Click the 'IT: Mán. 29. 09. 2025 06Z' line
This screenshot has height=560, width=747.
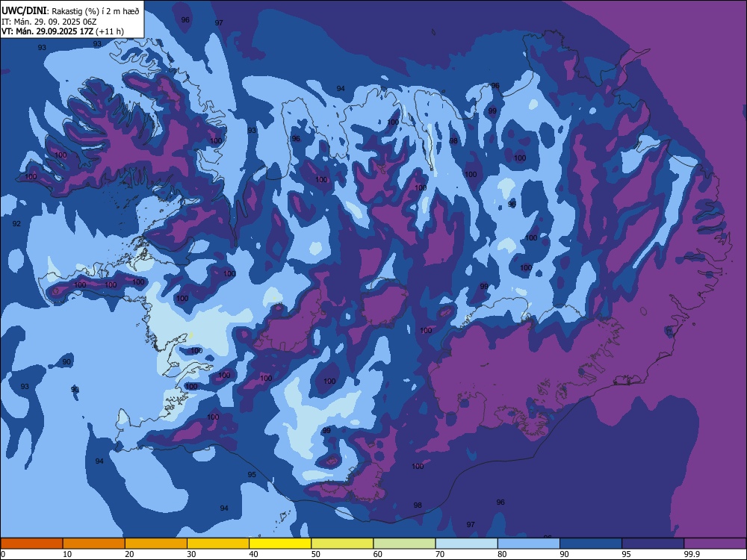pyautogui.click(x=49, y=22)
